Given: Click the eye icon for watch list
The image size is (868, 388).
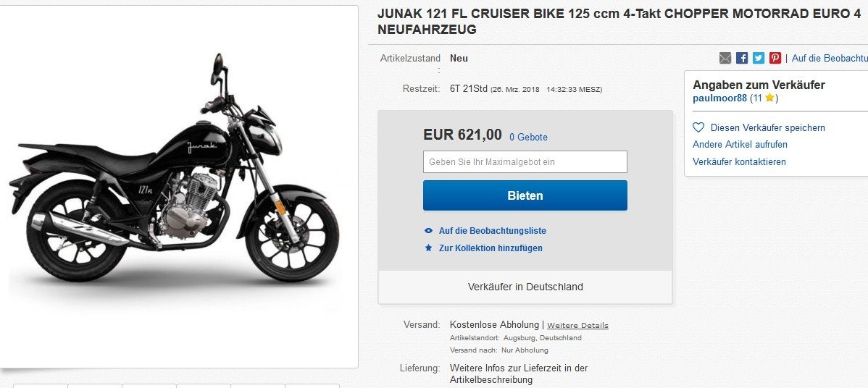Looking at the screenshot, I should (428, 231).
